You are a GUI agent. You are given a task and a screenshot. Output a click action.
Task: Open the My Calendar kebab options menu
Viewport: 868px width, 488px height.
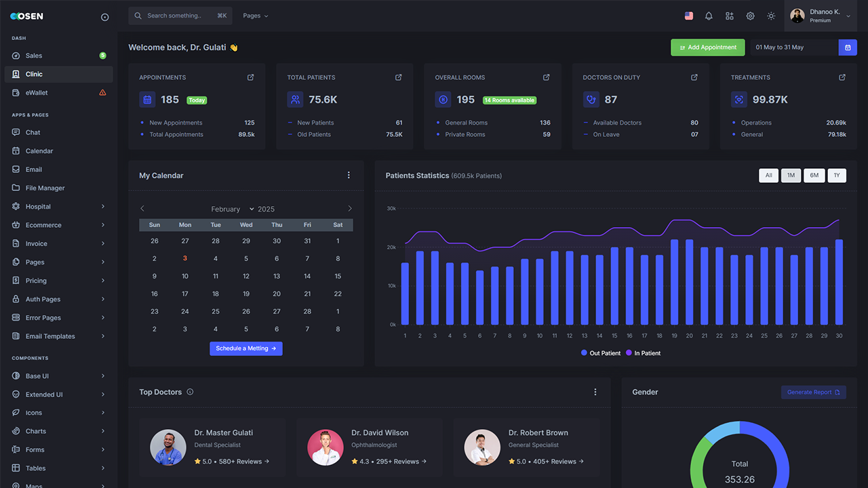point(349,175)
